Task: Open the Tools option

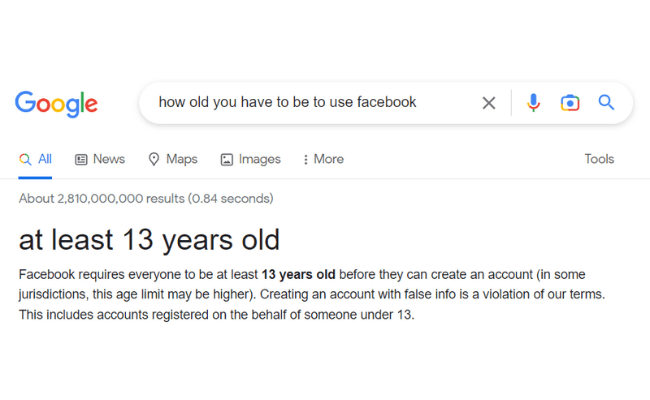Action: pos(599,159)
